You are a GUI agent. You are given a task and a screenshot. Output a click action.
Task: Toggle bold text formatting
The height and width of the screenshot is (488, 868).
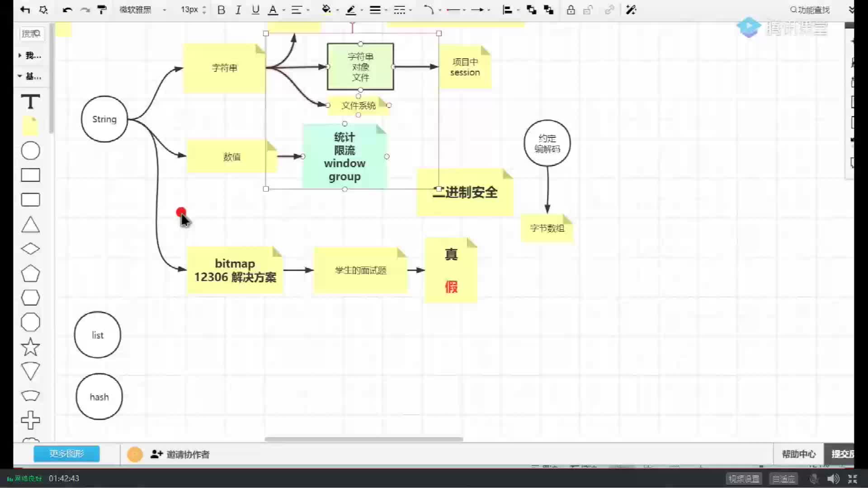click(221, 10)
